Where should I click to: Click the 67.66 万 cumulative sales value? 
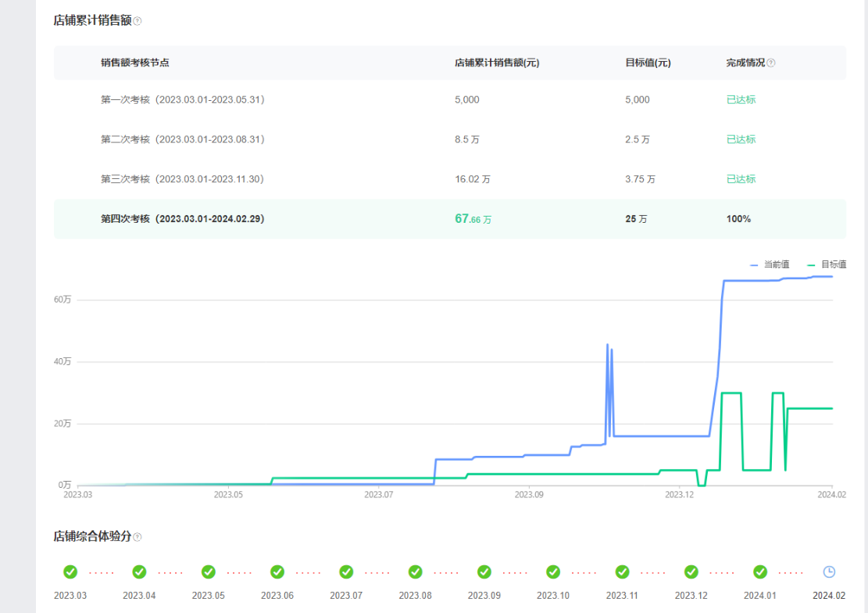(473, 219)
